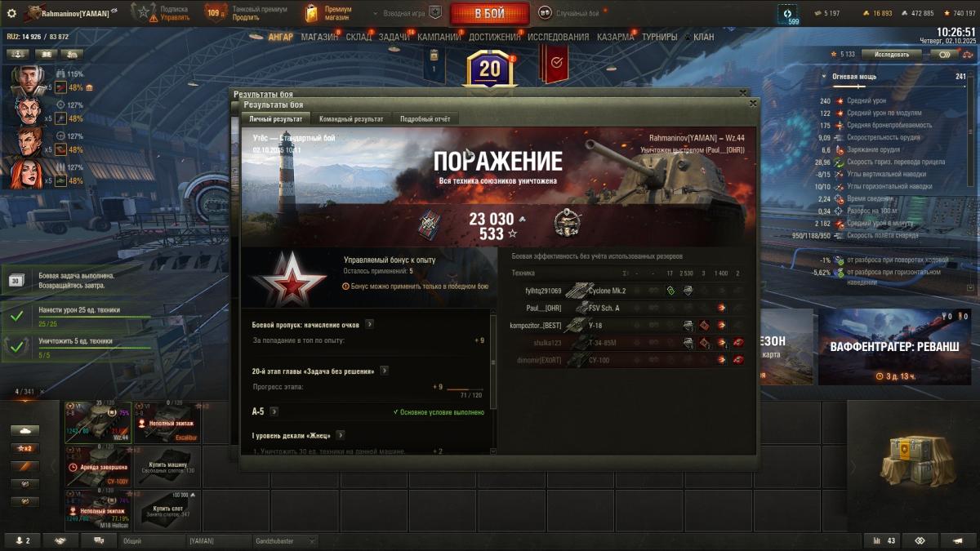Expand the A-5 mission details
980x551 pixels.
coord(274,411)
